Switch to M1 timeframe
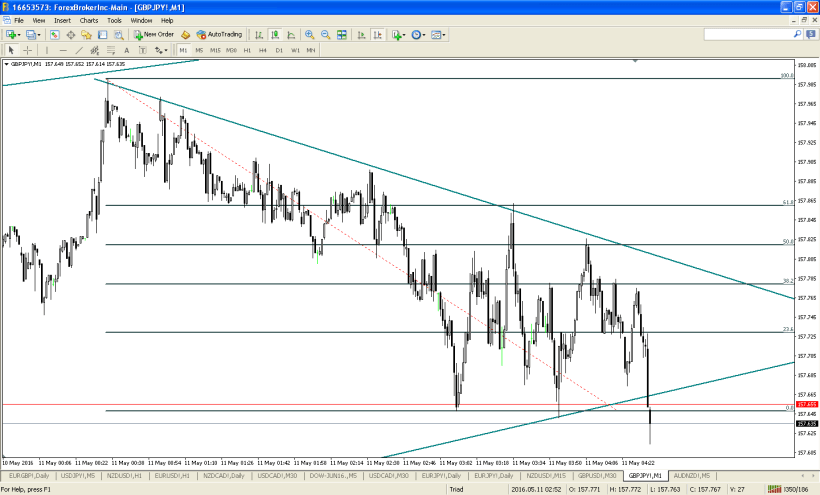The image size is (820, 495). (183, 50)
